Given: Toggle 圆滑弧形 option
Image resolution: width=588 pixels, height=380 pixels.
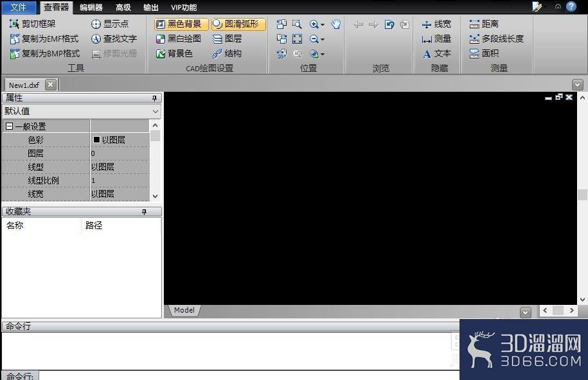Looking at the screenshot, I should tap(238, 24).
